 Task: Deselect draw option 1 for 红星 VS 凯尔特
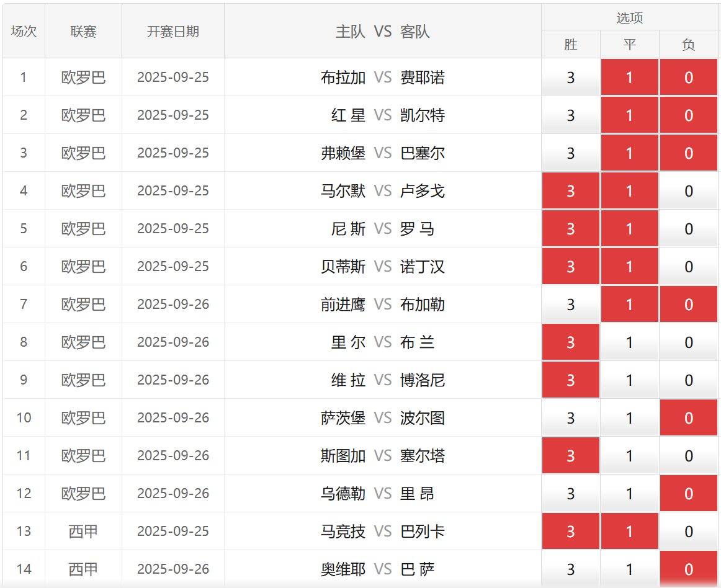point(629,115)
